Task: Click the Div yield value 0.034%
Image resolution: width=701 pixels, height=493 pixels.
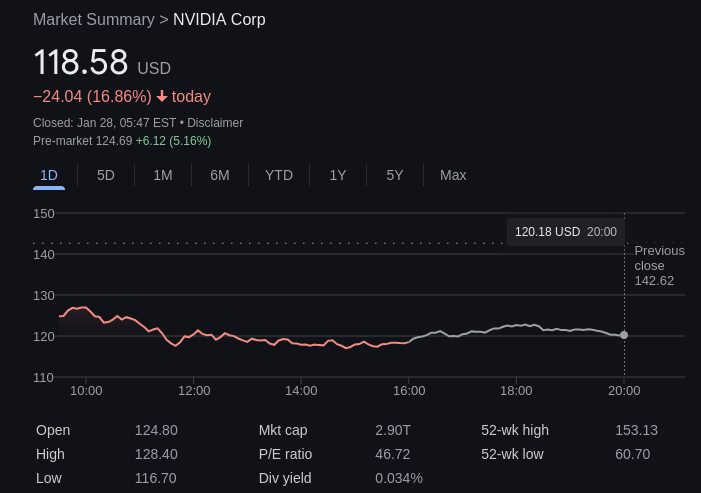Action: (x=399, y=478)
